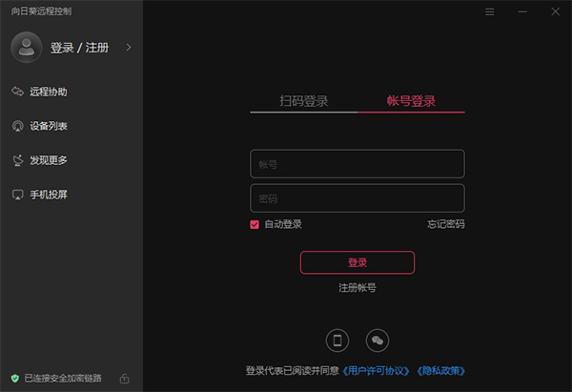Open the 登录 / 注册 profile entry
The image size is (572, 392).
pos(79,48)
